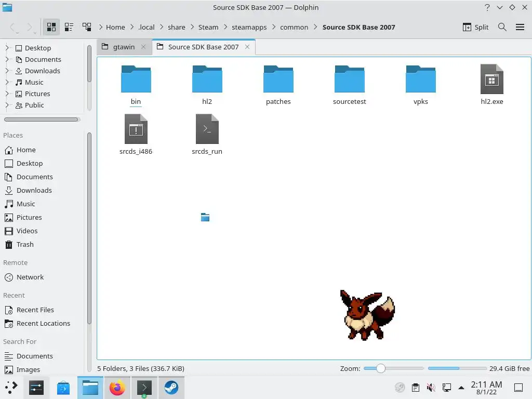
Task: Select the srcds_i486 file
Action: [x=136, y=135]
